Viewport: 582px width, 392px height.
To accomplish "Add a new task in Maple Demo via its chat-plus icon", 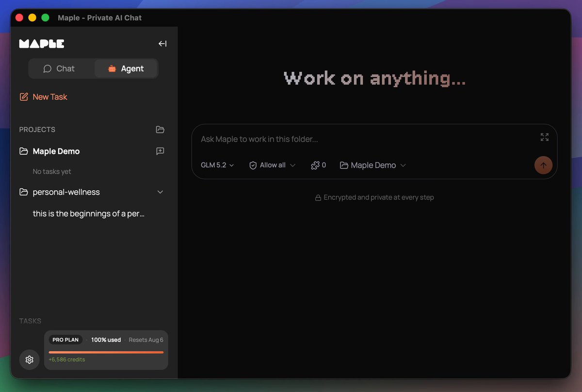I will tap(160, 151).
